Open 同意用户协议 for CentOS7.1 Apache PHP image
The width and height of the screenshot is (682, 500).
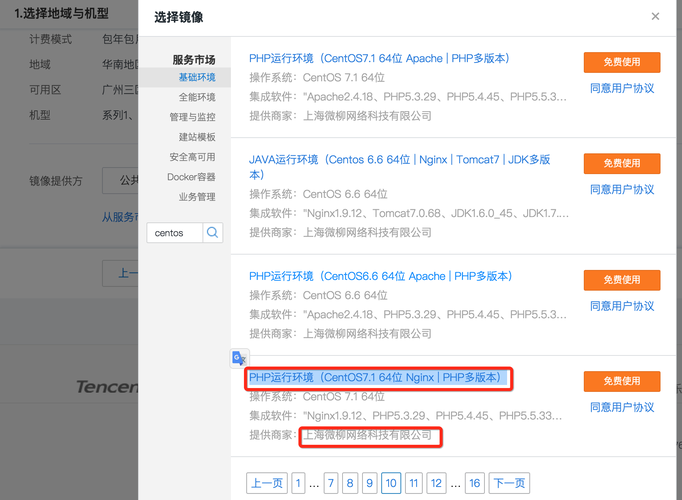[622, 88]
